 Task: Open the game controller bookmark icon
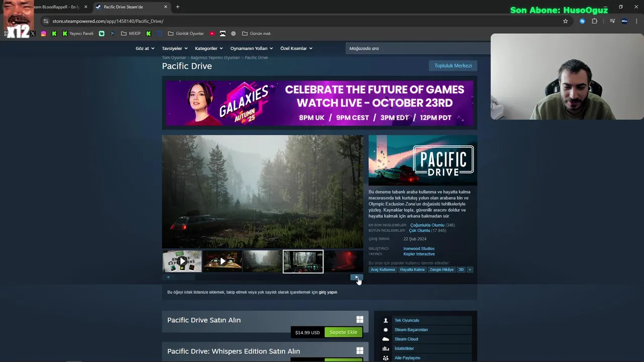tap(222, 34)
